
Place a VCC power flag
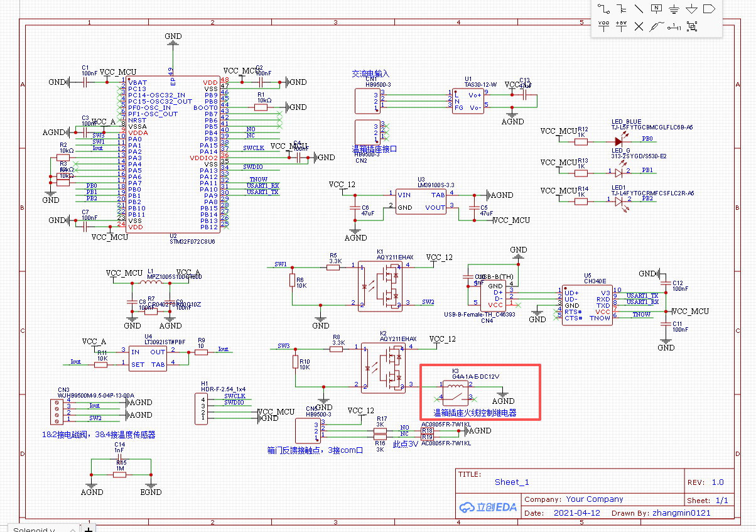(604, 26)
